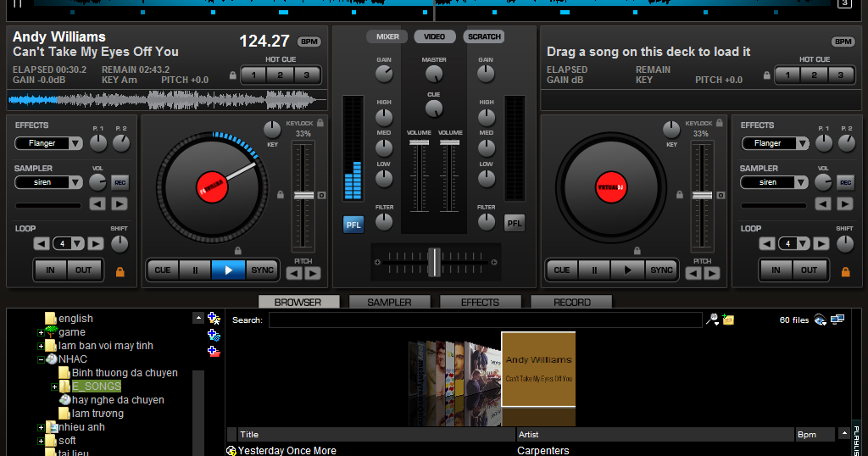Switch to MIXER panel
The height and width of the screenshot is (456, 868).
click(x=387, y=36)
